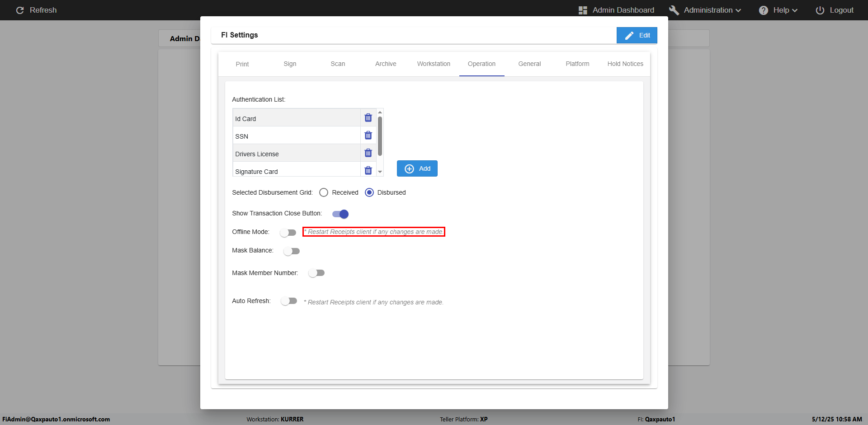
Task: Click the Help question mark icon
Action: [764, 10]
